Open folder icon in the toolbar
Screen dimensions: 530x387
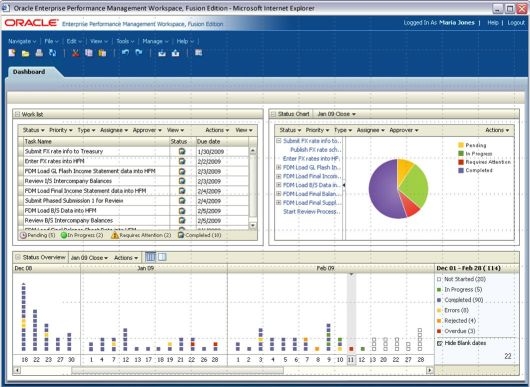[x=25, y=53]
